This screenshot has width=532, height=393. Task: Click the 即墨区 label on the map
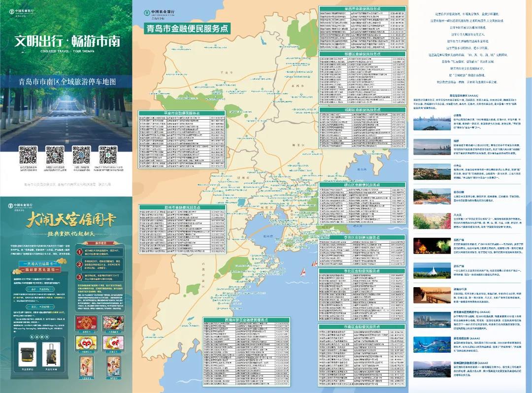[x=298, y=145]
